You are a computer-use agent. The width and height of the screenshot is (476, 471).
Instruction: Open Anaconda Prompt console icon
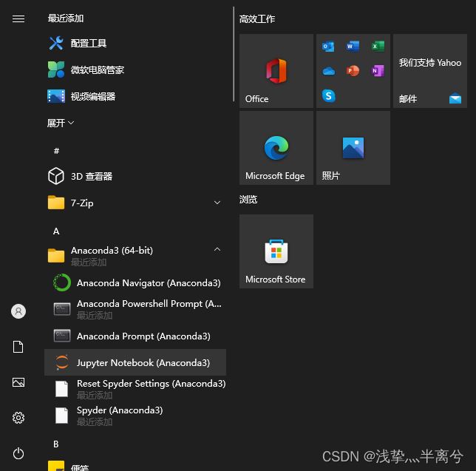[x=62, y=336]
